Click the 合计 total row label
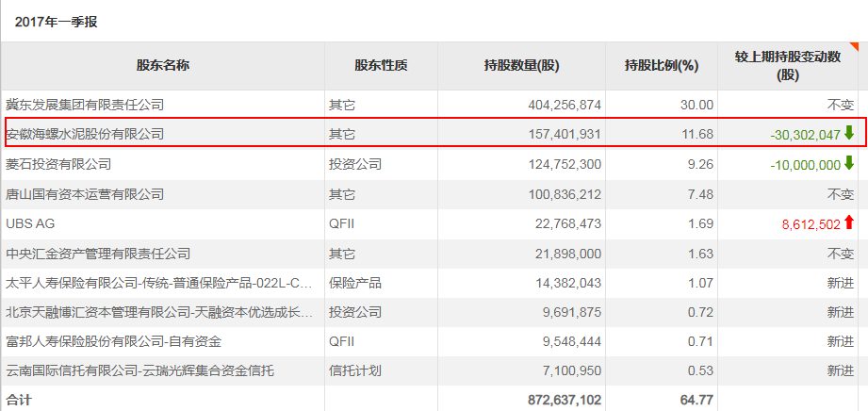The width and height of the screenshot is (868, 411). 19,400
